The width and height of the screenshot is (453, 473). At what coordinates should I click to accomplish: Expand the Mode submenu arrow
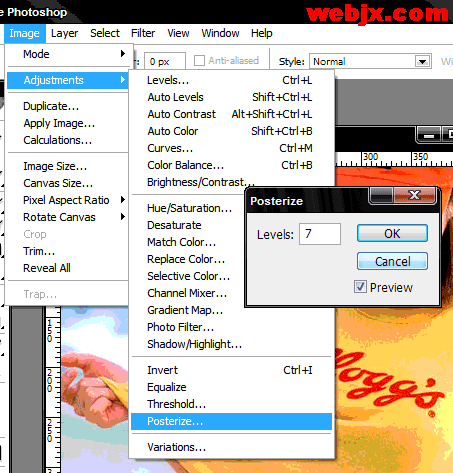(x=123, y=54)
